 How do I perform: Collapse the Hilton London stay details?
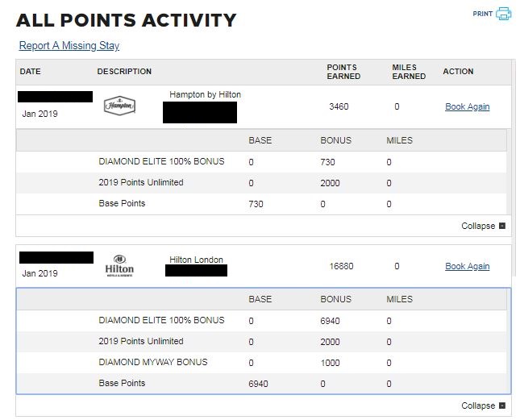484,405
